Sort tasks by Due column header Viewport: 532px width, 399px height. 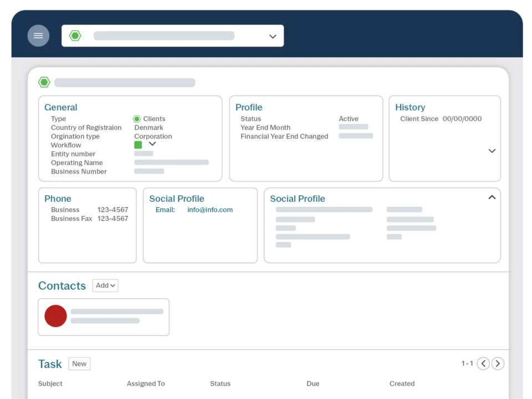point(313,383)
